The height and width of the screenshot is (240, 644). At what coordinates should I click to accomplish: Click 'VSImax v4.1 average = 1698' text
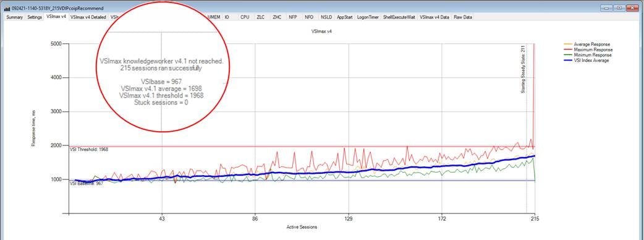(x=161, y=89)
